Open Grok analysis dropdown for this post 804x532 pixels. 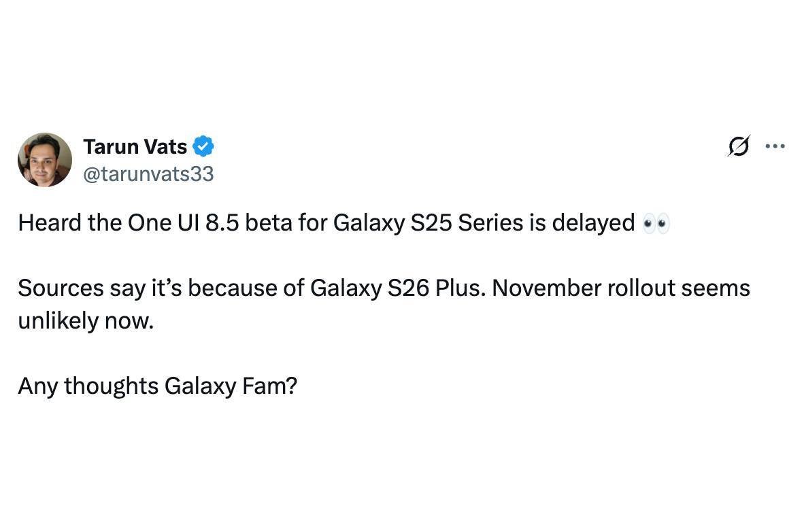pos(739,146)
